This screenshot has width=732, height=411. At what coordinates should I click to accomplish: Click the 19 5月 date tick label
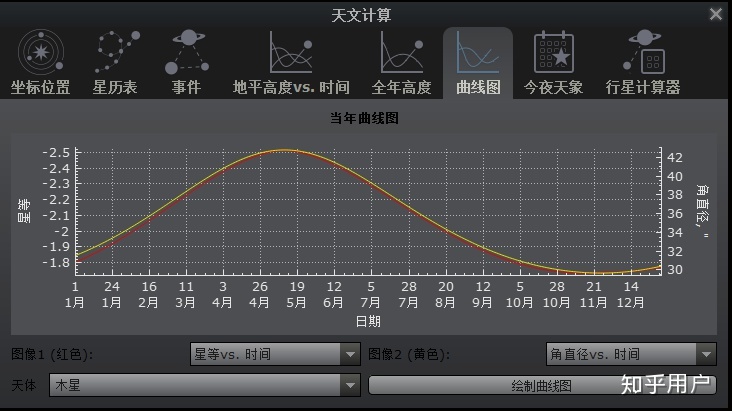tap(296, 294)
